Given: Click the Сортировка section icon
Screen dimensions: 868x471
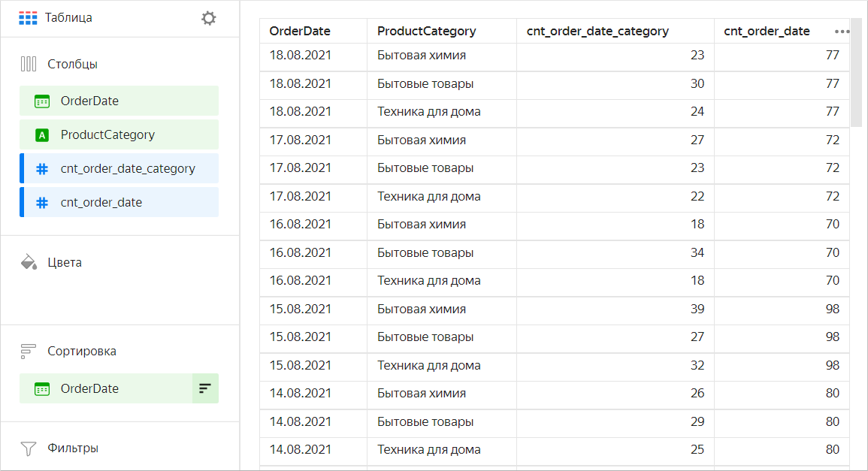Looking at the screenshot, I should pyautogui.click(x=29, y=351).
